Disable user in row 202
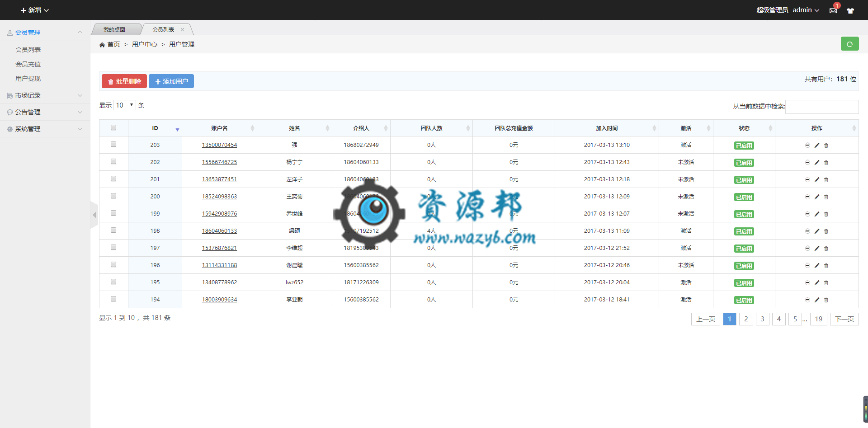868x428 pixels. pos(807,163)
